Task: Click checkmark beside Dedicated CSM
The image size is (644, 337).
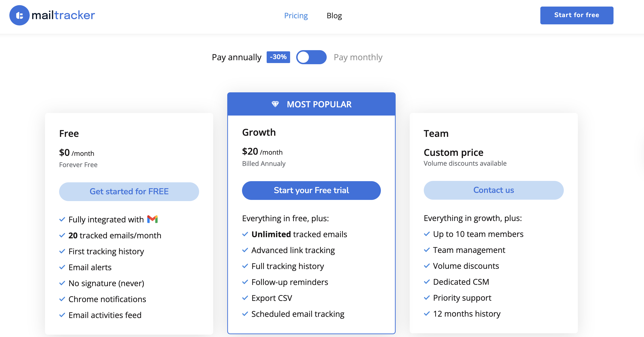Action: [x=427, y=282]
